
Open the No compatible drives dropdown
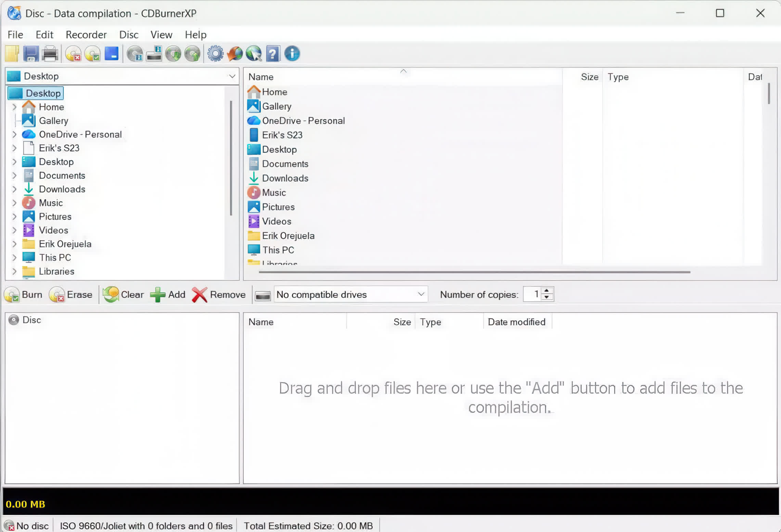tap(351, 294)
